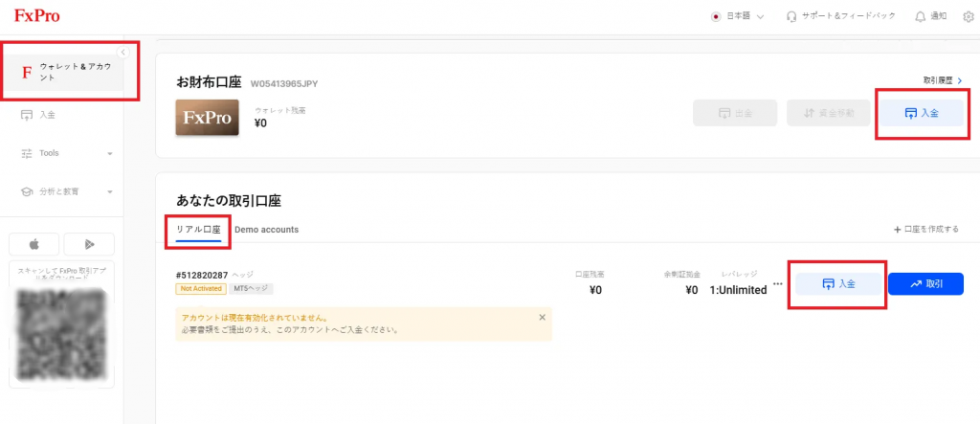Viewport: 980px width, 424px height.
Task: Click the Not Activated badge
Action: click(201, 289)
